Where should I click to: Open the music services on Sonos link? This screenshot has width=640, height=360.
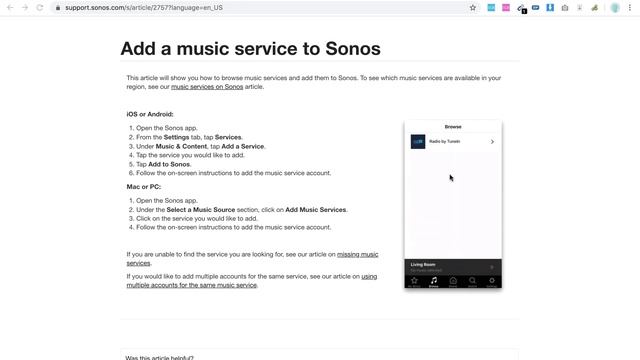point(207,87)
